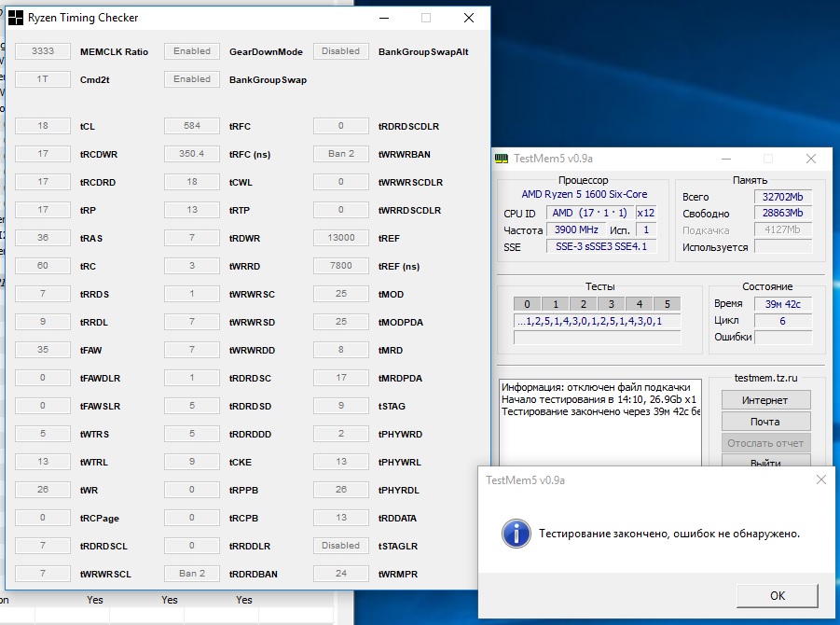Screen dimensions: 840x625
Task: Click the BankGroupSwapAlt Disabled field
Action: 340,51
